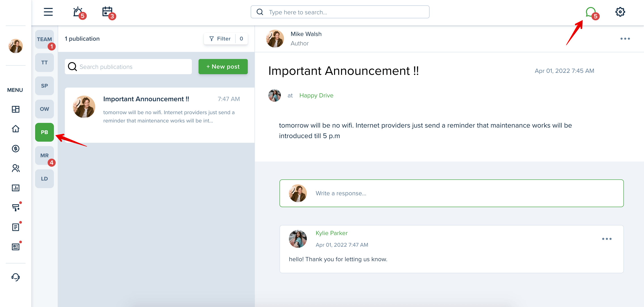The image size is (644, 307).
Task: Select the MR tab
Action: [x=44, y=155]
